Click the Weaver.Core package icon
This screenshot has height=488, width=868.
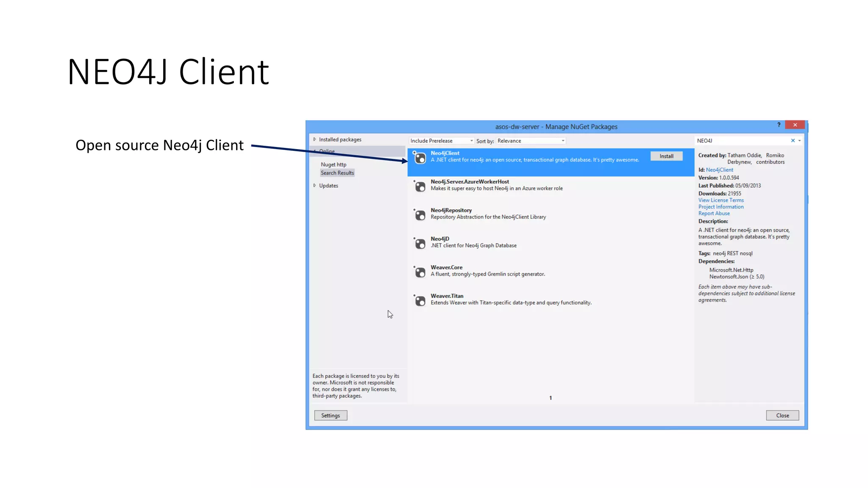pos(420,272)
